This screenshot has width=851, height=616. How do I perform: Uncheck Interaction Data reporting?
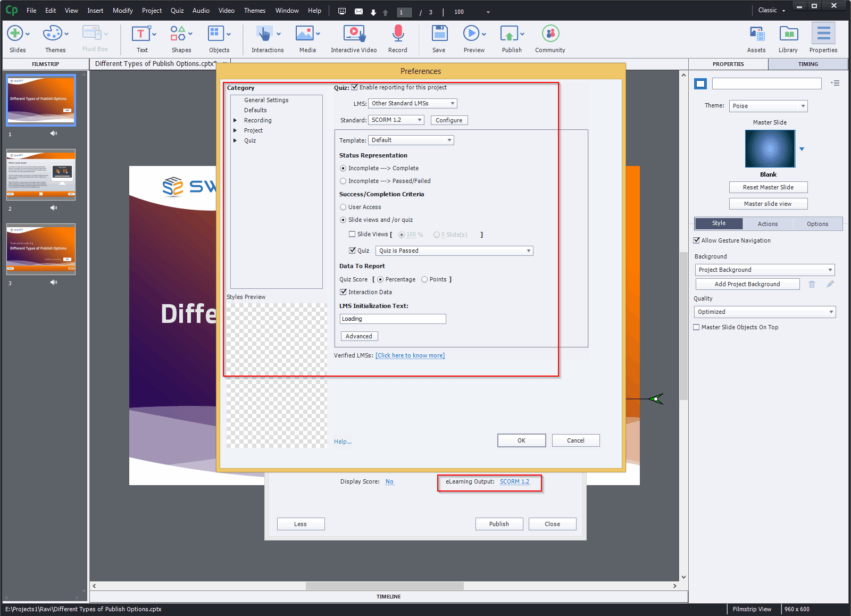(x=344, y=292)
